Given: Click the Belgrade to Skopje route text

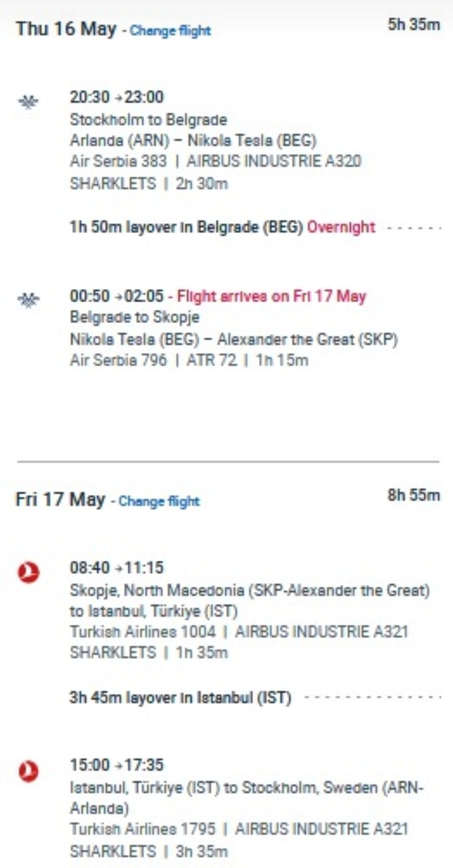Looking at the screenshot, I should tap(135, 317).
